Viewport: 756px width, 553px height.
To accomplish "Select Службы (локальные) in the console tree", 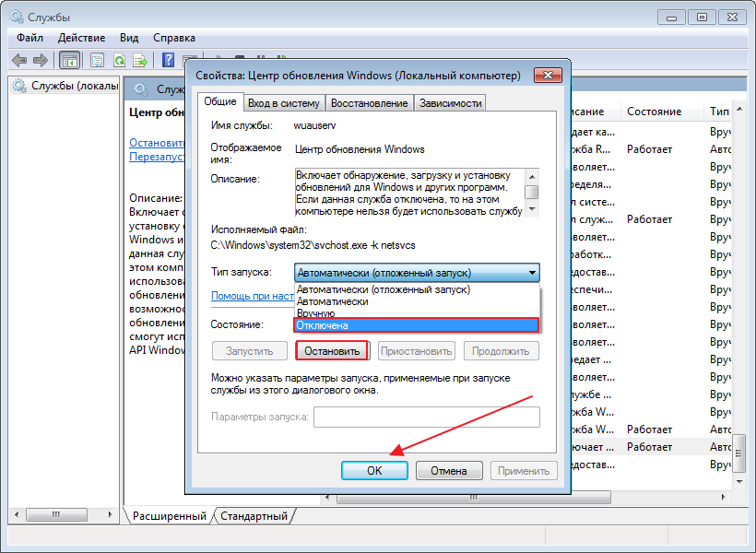I will (66, 86).
